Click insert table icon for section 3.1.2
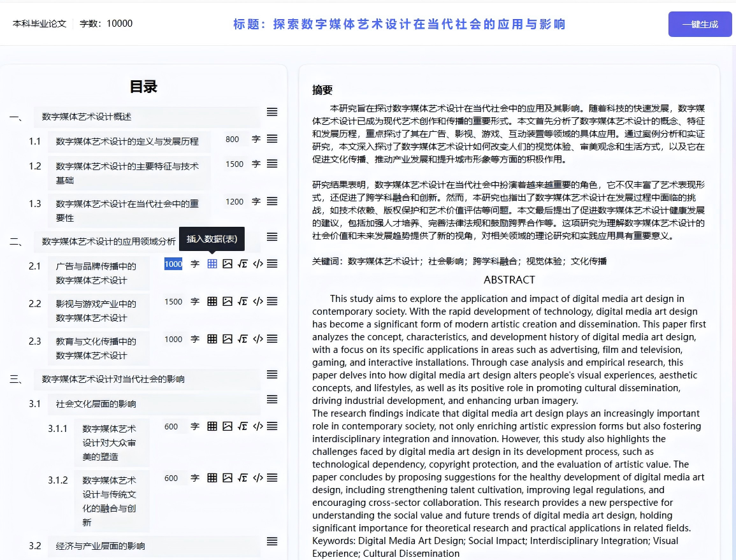The height and width of the screenshot is (560, 736). point(212,478)
